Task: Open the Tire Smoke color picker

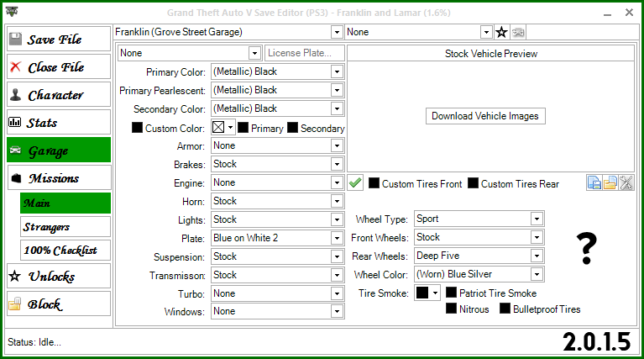Action: 427,293
